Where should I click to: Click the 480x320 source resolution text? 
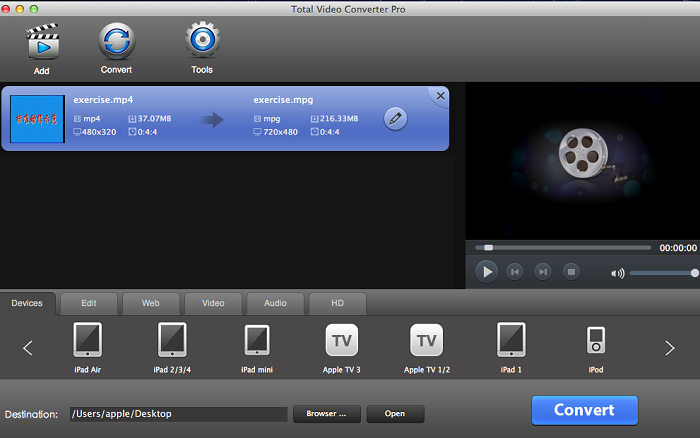pos(99,132)
